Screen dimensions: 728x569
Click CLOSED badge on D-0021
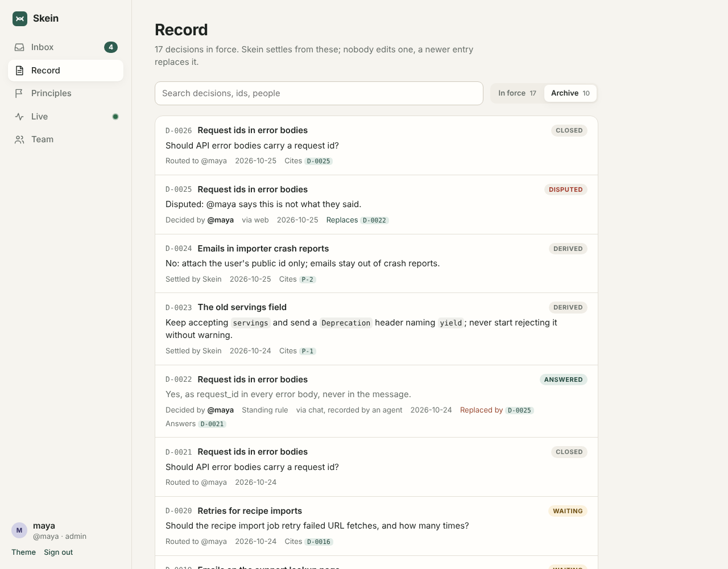point(569,452)
